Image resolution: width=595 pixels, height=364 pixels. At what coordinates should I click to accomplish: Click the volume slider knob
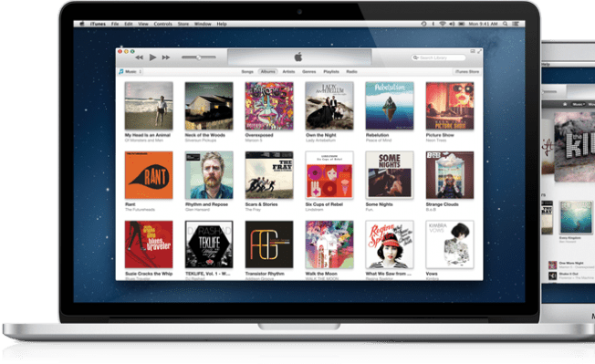coord(198,57)
